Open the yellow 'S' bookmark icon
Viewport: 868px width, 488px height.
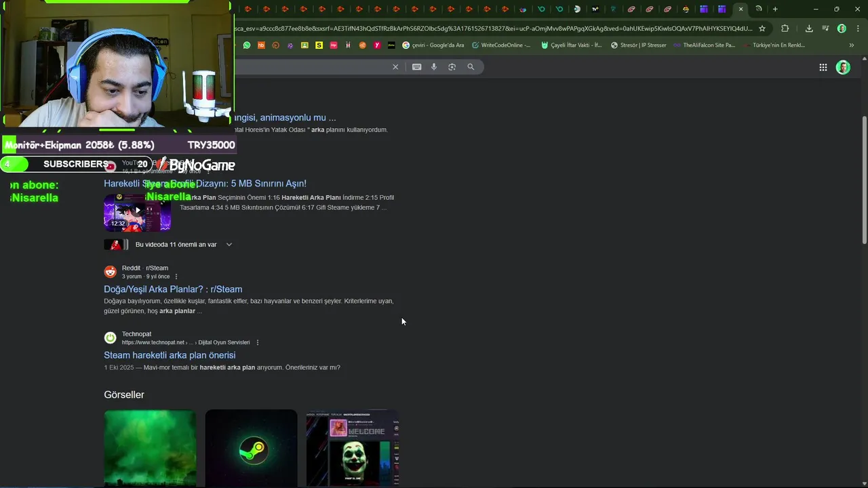pos(319,45)
